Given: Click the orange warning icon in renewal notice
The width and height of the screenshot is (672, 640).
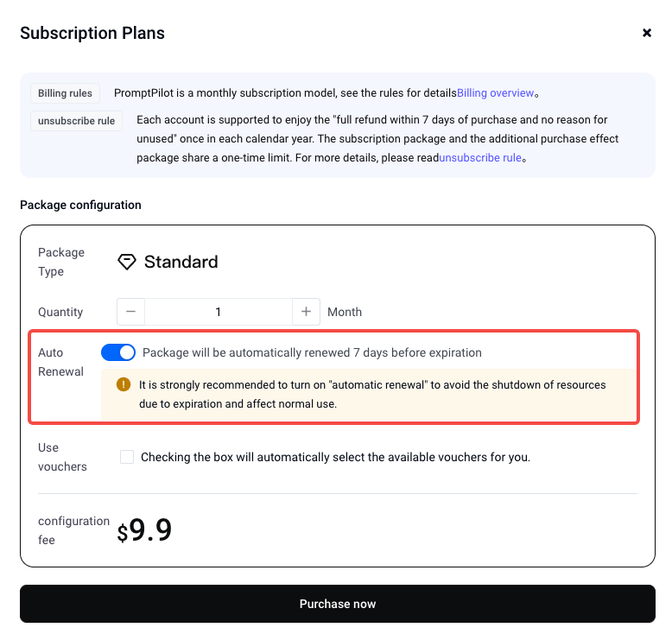Looking at the screenshot, I should coord(124,384).
